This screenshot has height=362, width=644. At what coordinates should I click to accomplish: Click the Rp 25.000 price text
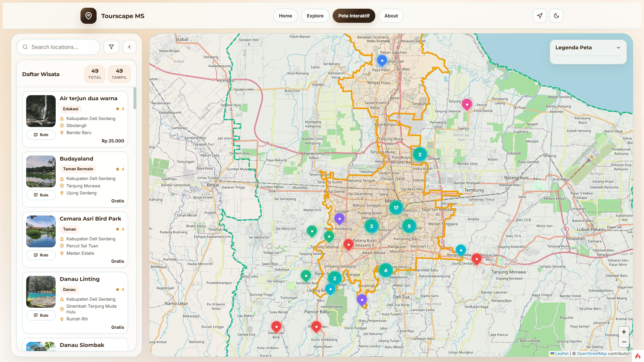[113, 141]
